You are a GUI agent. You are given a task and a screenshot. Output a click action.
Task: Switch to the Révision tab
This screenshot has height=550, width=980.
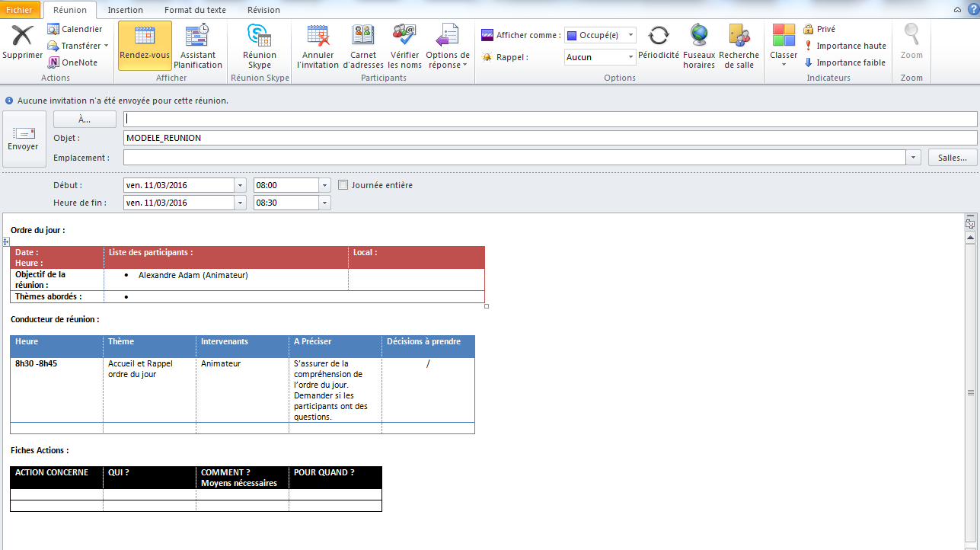[263, 10]
